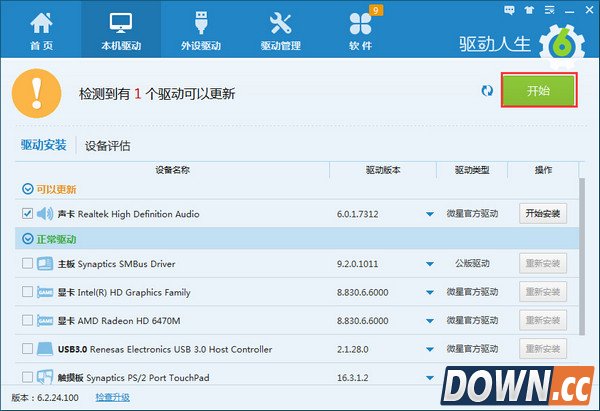Screen dimensions: 600x411
Task: Collapse the 正常驱动 group
Action: (28, 239)
